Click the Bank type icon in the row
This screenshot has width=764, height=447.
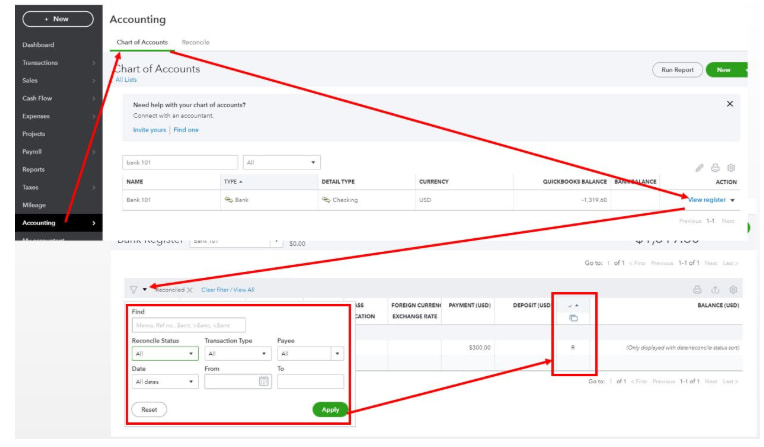click(228, 200)
